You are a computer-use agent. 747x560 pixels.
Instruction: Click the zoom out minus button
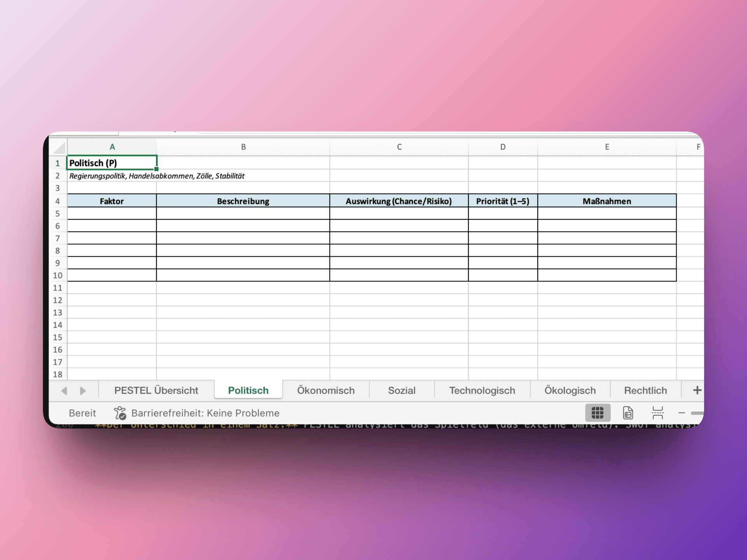[x=681, y=413]
